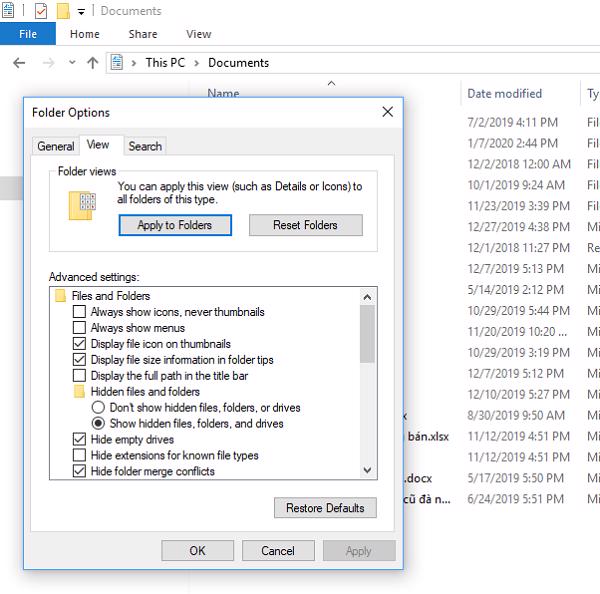Enable Hide extensions for known file types
600x594 pixels.
tap(79, 455)
